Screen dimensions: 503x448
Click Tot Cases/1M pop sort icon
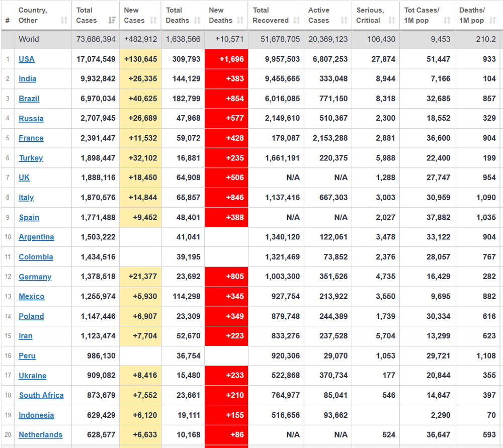tap(447, 21)
